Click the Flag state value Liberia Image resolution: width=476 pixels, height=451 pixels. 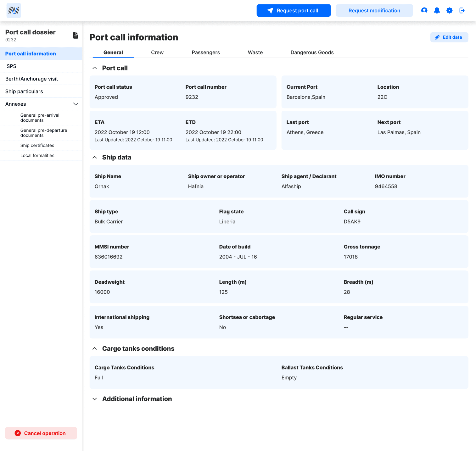coord(227,221)
